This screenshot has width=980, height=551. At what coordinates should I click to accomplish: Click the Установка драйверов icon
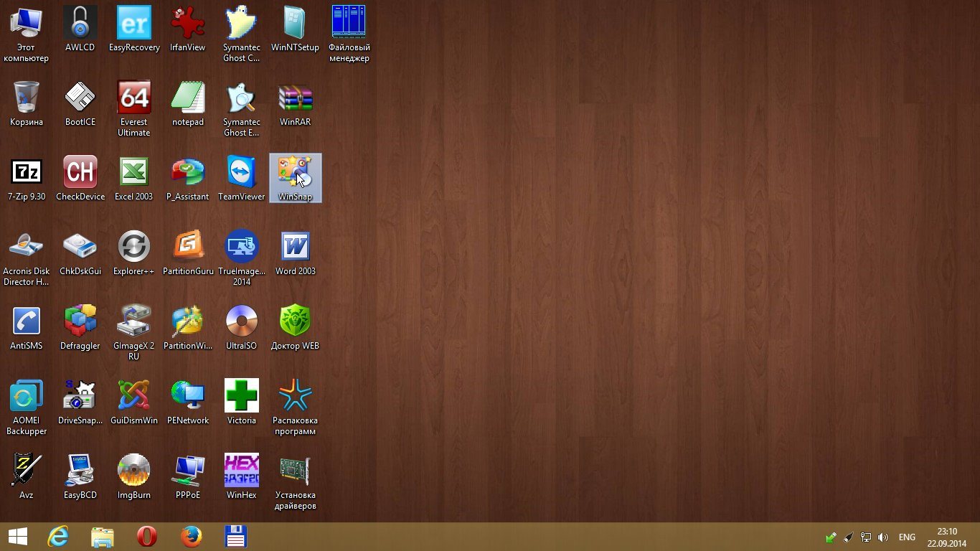click(x=295, y=481)
